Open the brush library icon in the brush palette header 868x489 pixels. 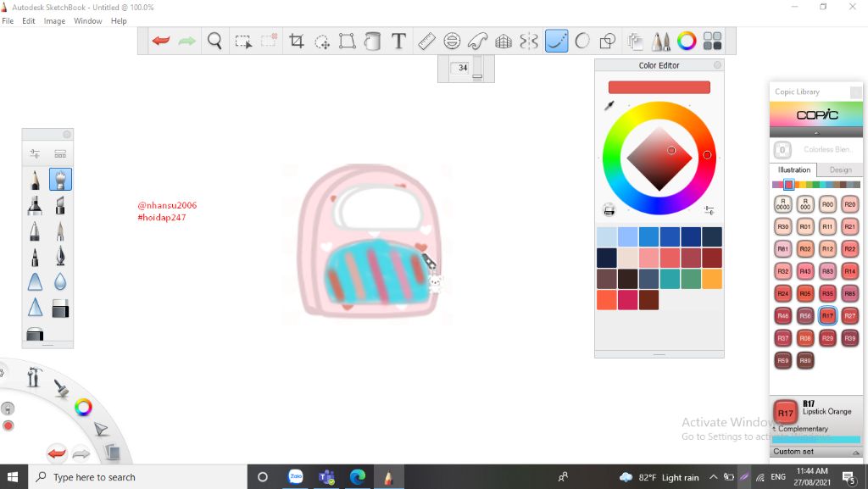click(60, 153)
